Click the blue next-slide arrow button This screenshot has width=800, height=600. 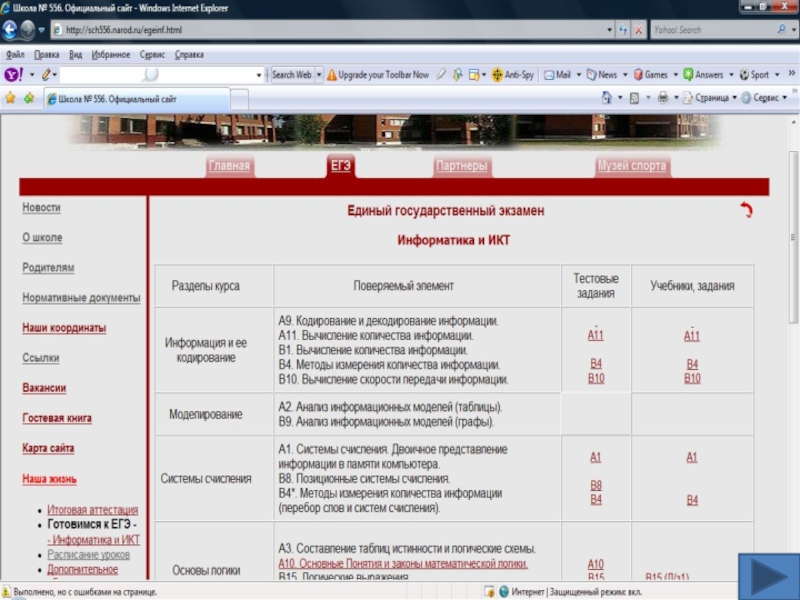[767, 579]
